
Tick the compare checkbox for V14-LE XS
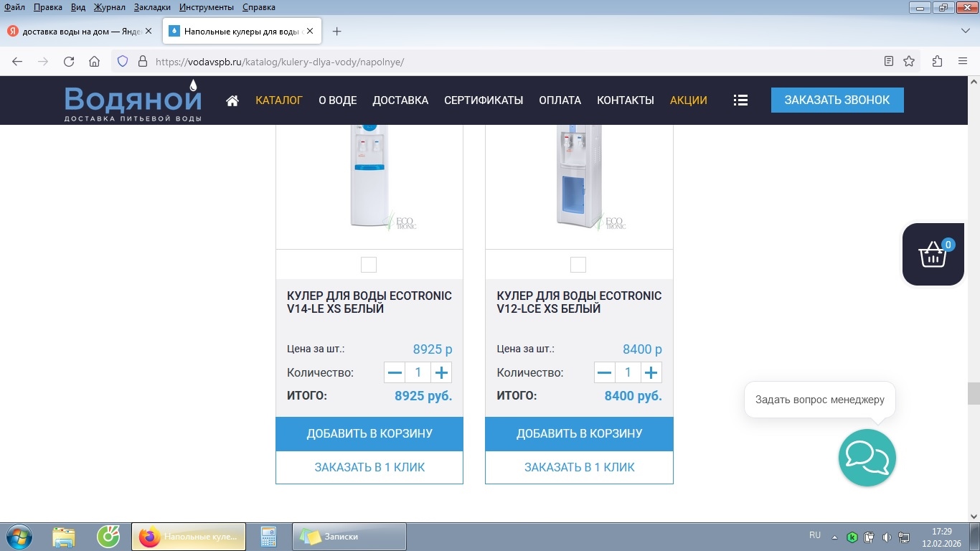click(369, 265)
